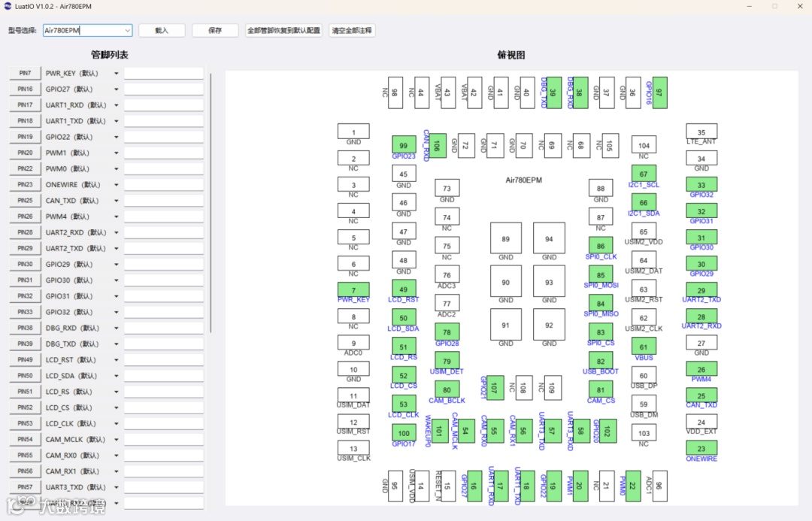Expand PWM1 function dropdown
This screenshot has width=812, height=521.
point(117,153)
